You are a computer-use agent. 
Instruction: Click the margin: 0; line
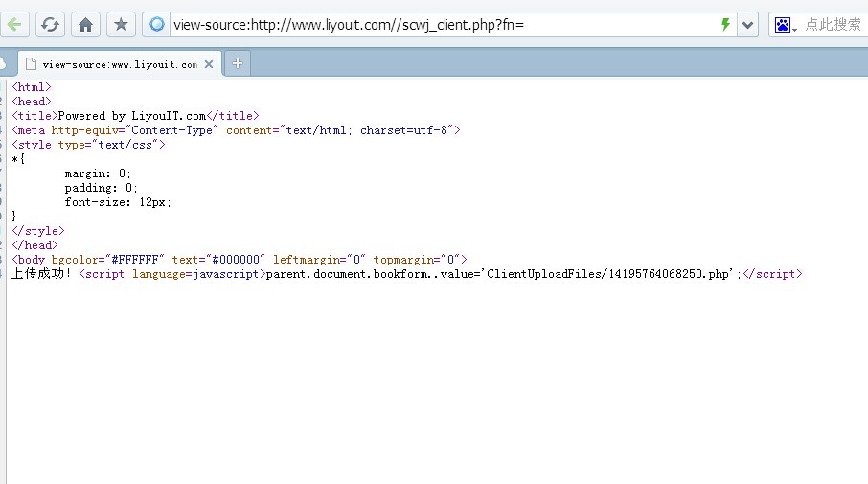click(98, 173)
